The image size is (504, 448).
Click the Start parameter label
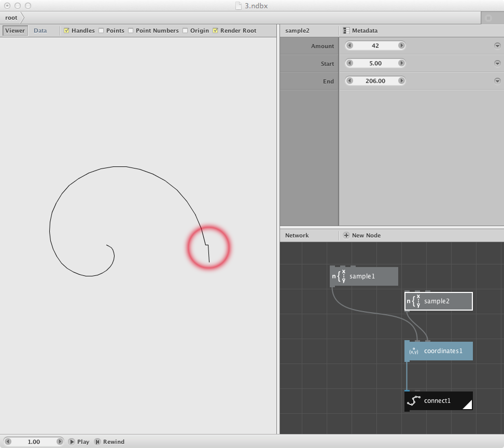tap(327, 64)
